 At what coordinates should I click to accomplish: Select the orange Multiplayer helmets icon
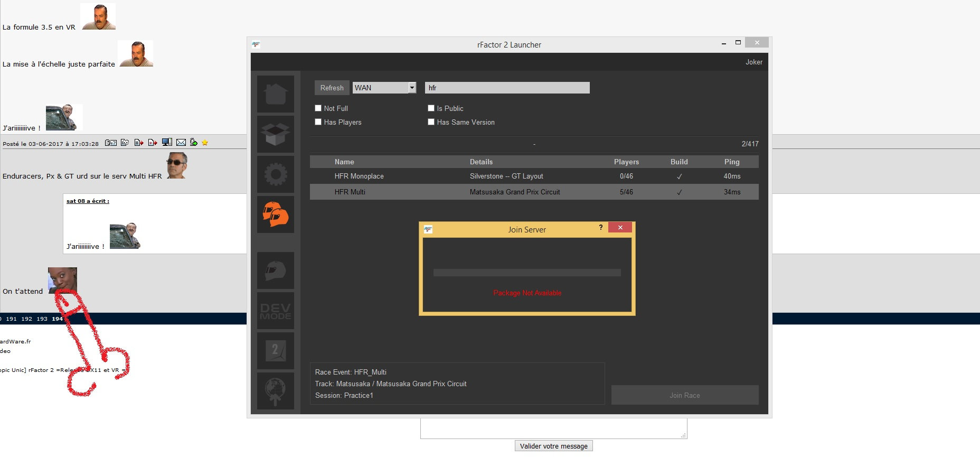[x=276, y=214]
